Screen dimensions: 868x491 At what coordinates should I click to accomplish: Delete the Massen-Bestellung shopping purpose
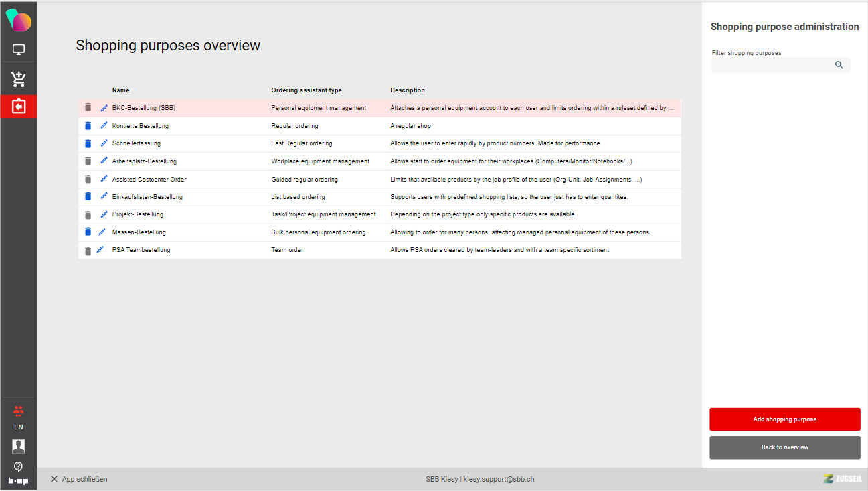click(x=88, y=232)
